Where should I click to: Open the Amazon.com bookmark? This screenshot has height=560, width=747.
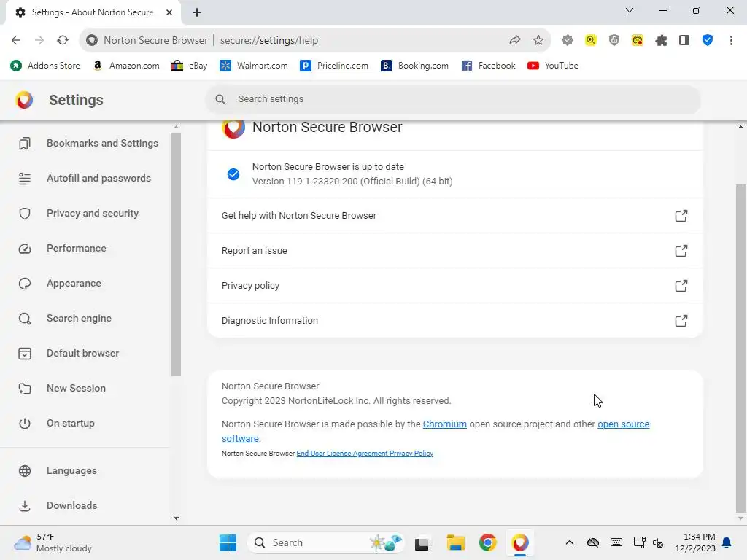click(x=126, y=66)
